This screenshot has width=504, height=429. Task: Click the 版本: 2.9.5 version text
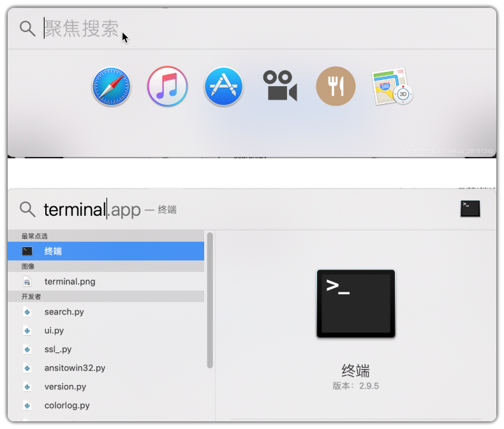click(355, 386)
